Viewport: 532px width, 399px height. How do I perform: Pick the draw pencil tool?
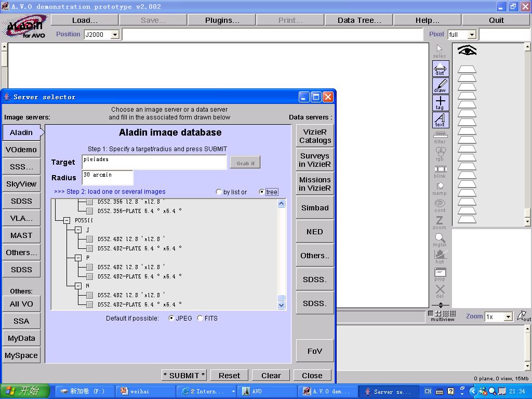point(441,86)
